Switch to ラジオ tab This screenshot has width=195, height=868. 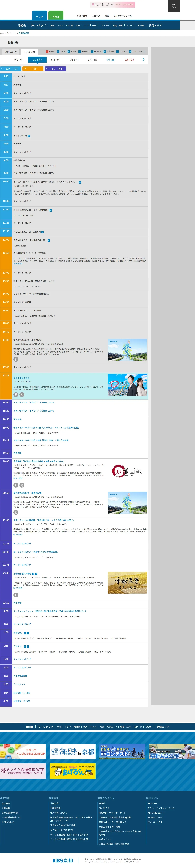(56, 15)
